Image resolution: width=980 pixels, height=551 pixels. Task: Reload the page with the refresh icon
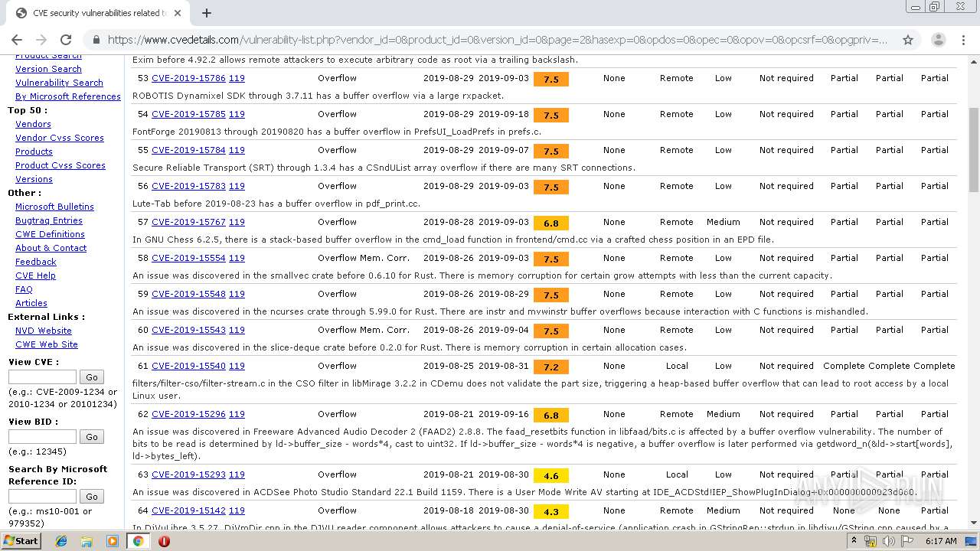(66, 40)
